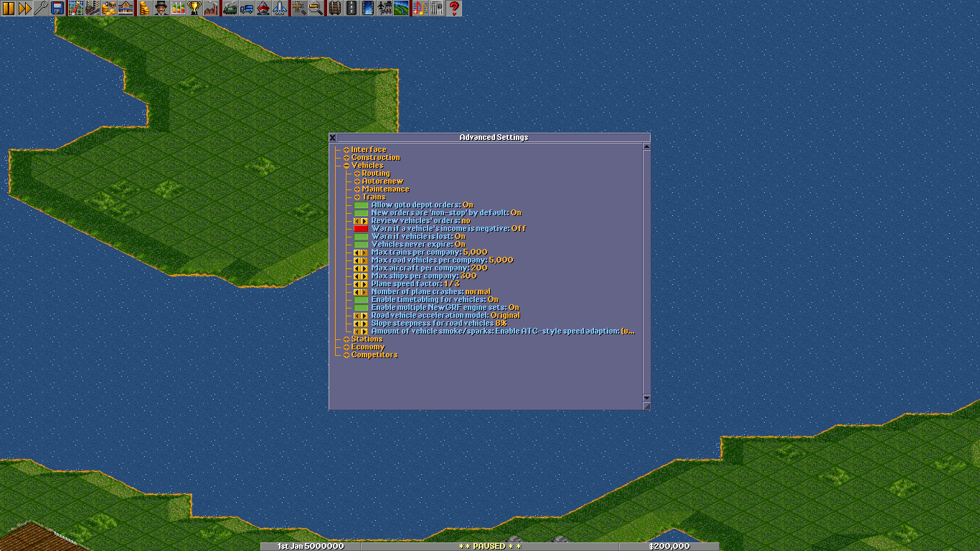Increase Max aircraft per company

pos(364,268)
